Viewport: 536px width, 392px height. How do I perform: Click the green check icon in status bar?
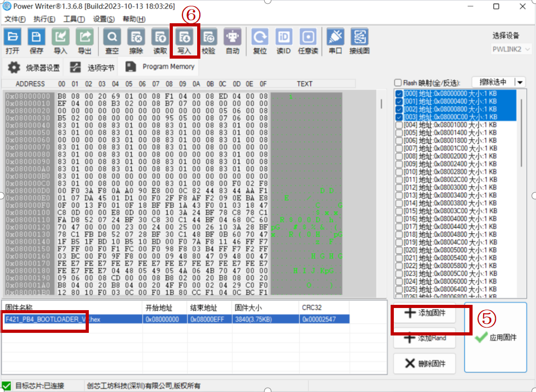(x=6, y=386)
